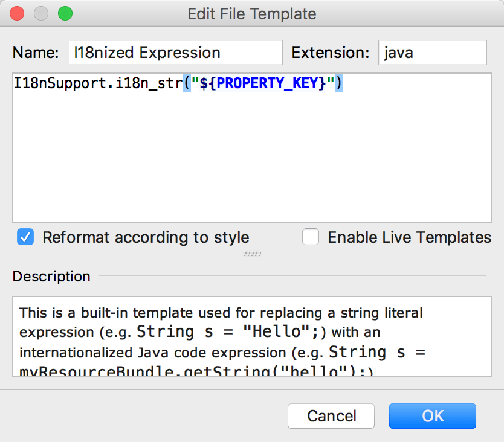Click the Description section label
The width and height of the screenshot is (504, 442).
point(51,276)
